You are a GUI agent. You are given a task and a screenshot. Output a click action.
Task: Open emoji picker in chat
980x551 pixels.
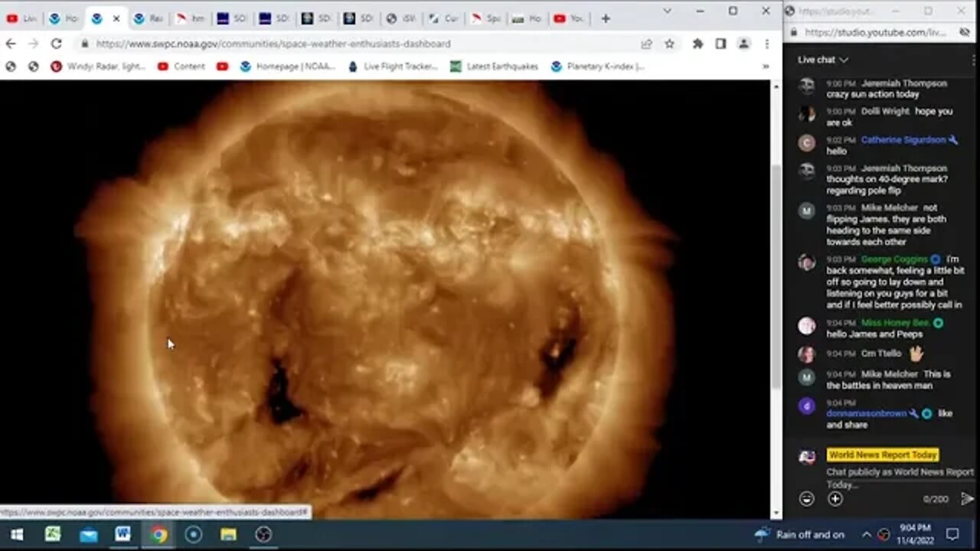coord(806,499)
